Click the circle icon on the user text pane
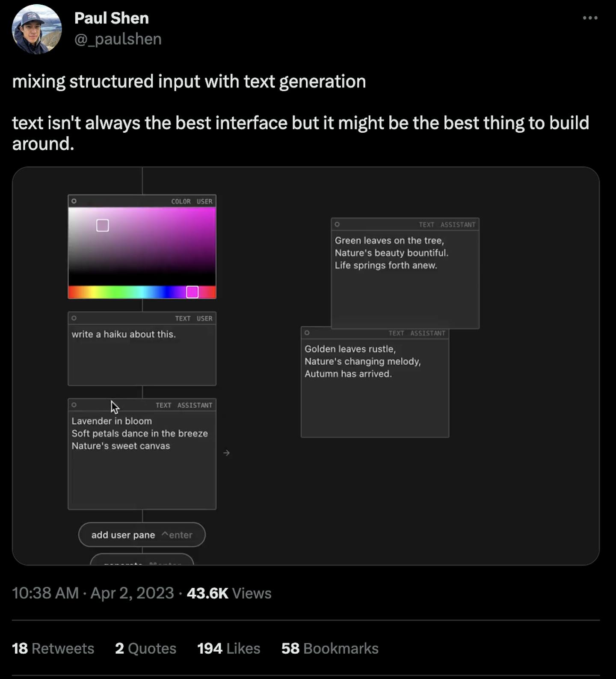 [x=74, y=318]
